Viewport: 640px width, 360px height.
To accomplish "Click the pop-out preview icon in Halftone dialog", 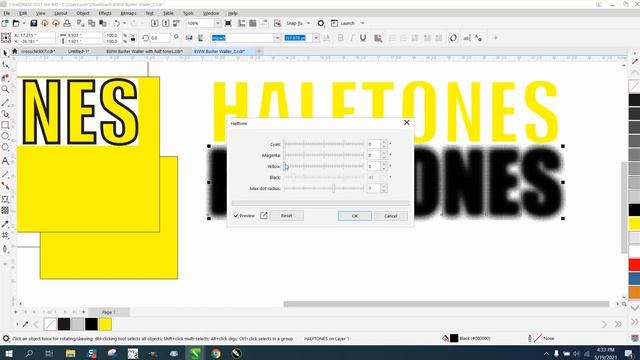I will [x=264, y=216].
